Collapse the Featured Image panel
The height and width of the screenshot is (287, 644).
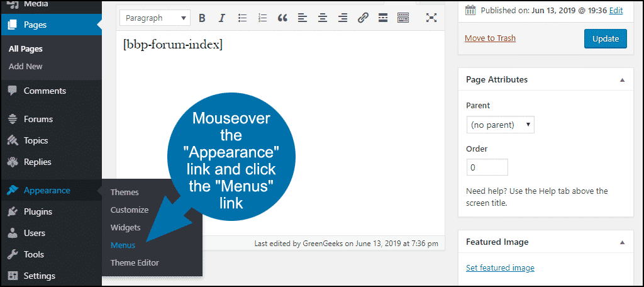point(622,242)
